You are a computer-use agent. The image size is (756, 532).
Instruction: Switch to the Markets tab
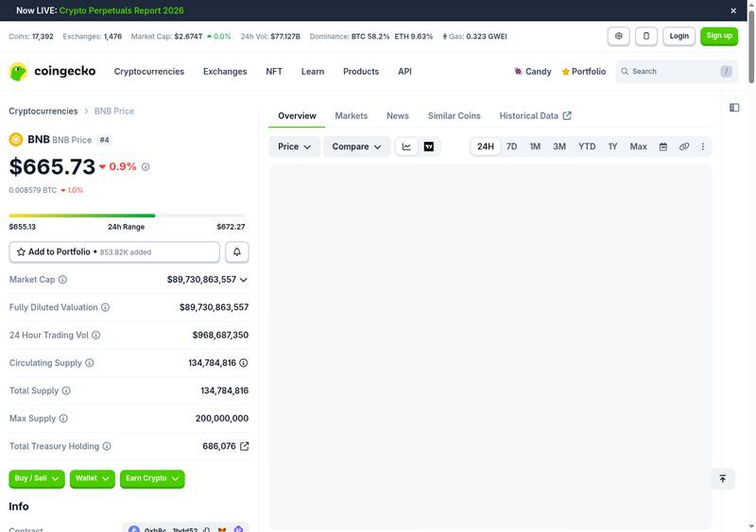(351, 116)
